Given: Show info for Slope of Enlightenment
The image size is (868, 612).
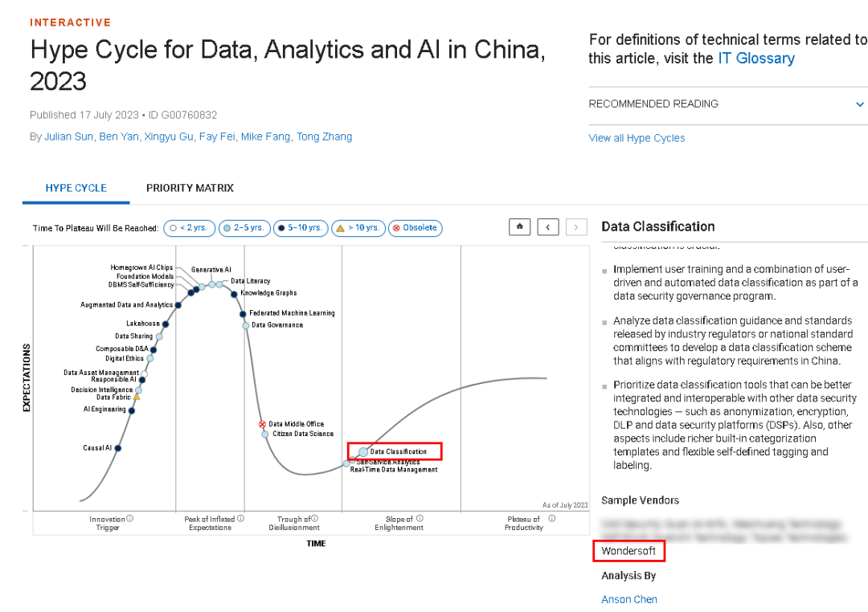Looking at the screenshot, I should click(x=420, y=519).
